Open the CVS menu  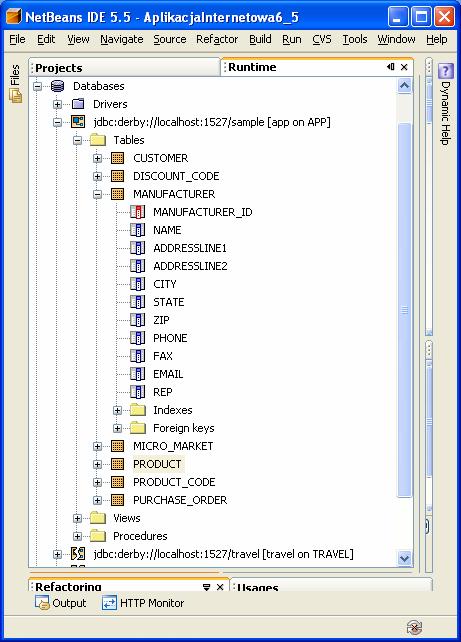tap(322, 39)
